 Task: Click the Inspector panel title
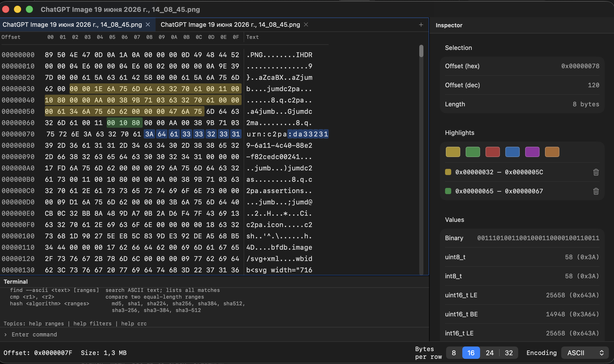tap(449, 25)
